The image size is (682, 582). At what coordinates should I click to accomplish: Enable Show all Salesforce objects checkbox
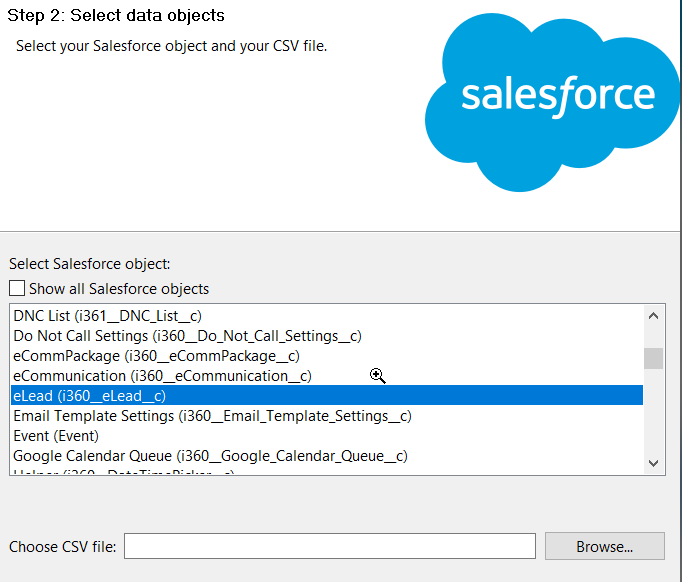17,288
